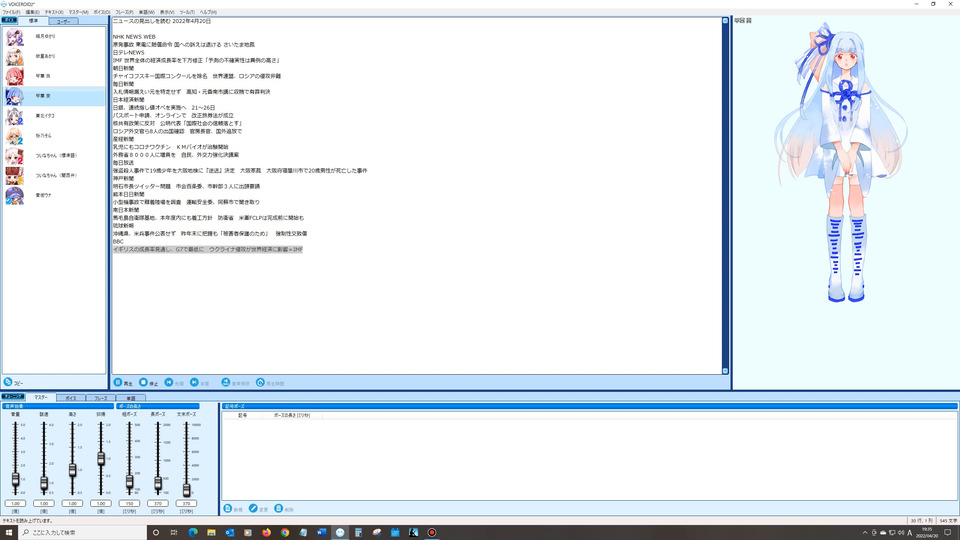Click the NHK NEWS WEB line in editor

(x=134, y=37)
